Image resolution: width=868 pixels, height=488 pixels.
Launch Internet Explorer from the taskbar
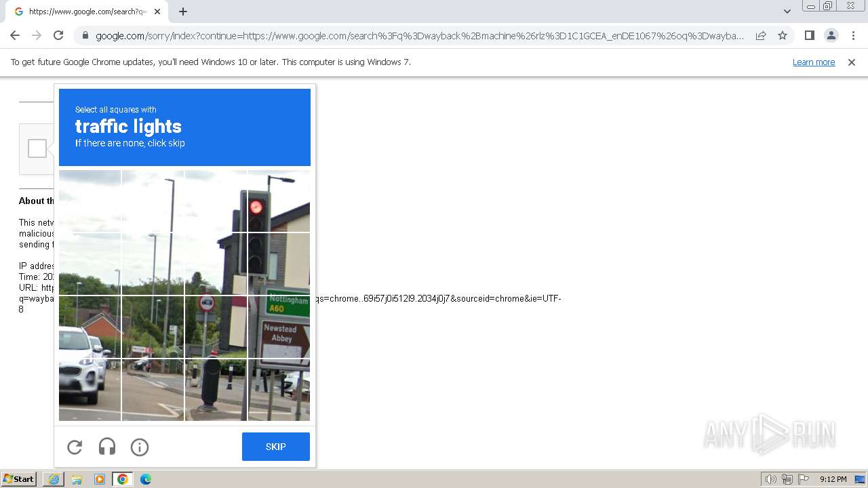tap(54, 479)
